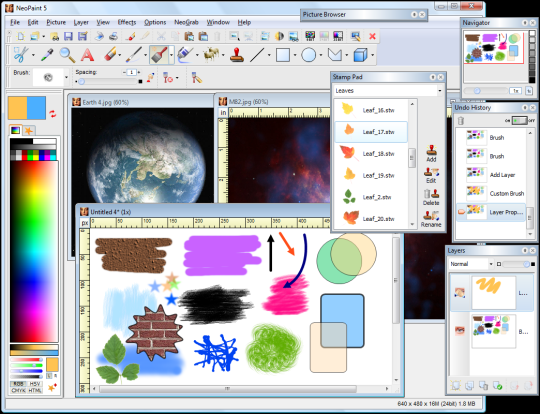Open layer blend mode Normal dropdown
540x414 pixels.
pos(491,264)
